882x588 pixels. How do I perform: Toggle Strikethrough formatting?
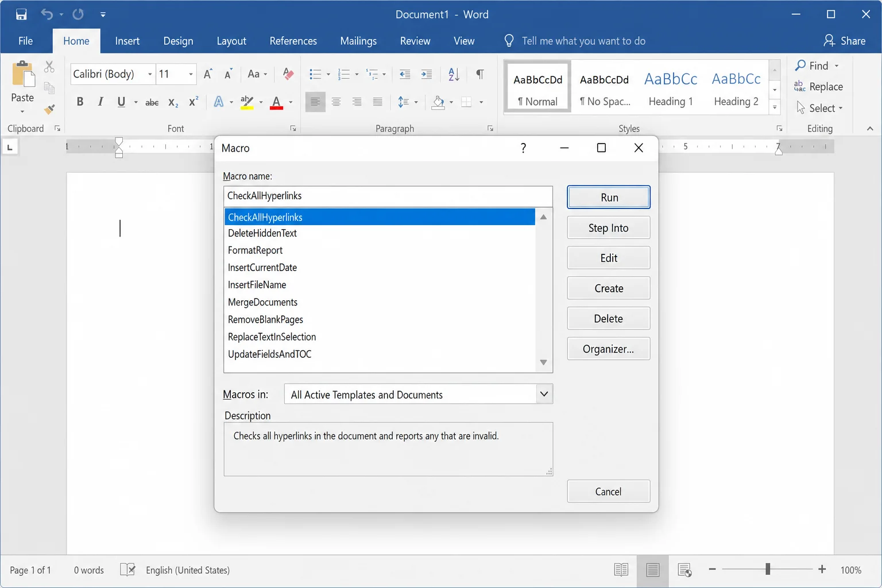click(x=152, y=102)
